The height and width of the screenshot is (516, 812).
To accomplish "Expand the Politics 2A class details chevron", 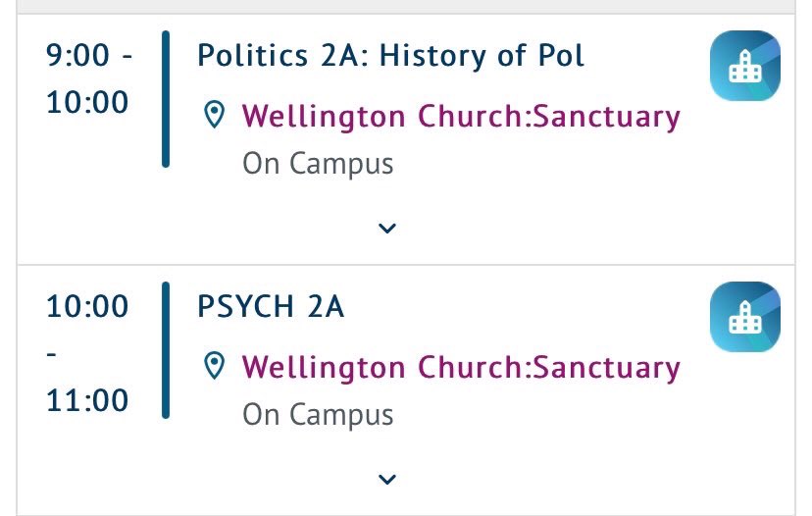I will (387, 228).
